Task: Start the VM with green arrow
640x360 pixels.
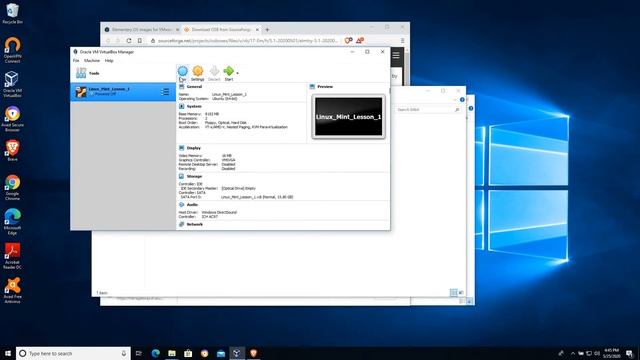Action: point(229,71)
